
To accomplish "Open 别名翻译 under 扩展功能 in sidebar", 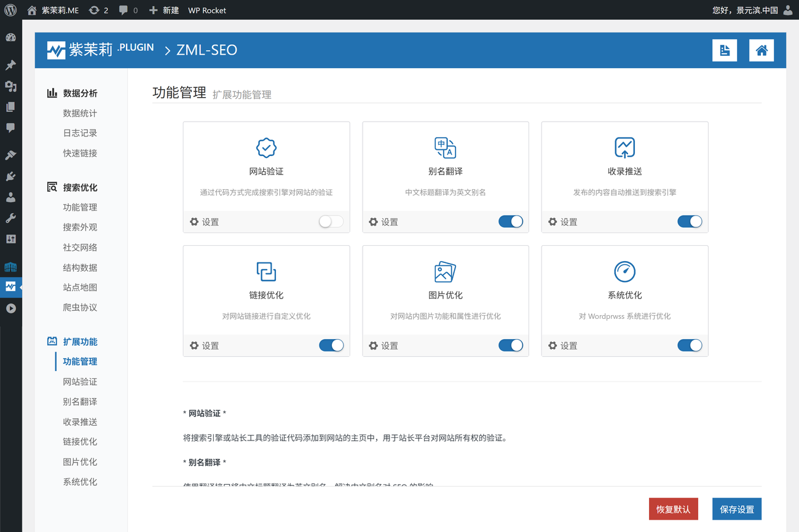I will [x=80, y=402].
